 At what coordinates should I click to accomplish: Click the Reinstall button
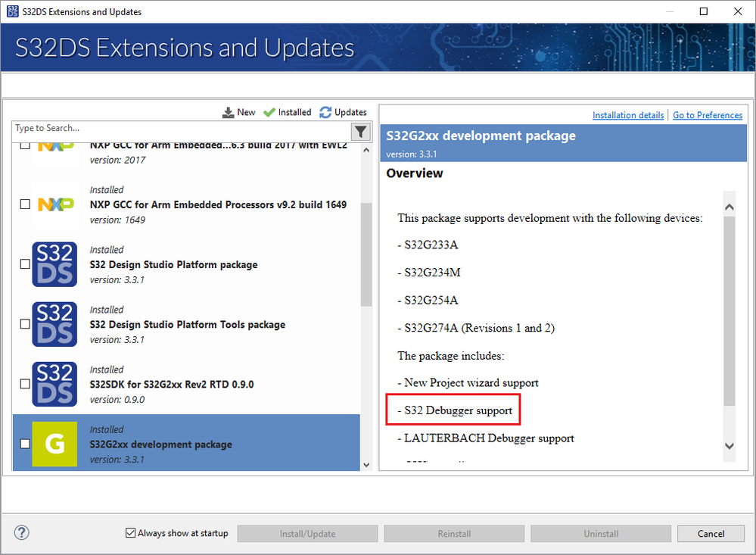pos(454,534)
